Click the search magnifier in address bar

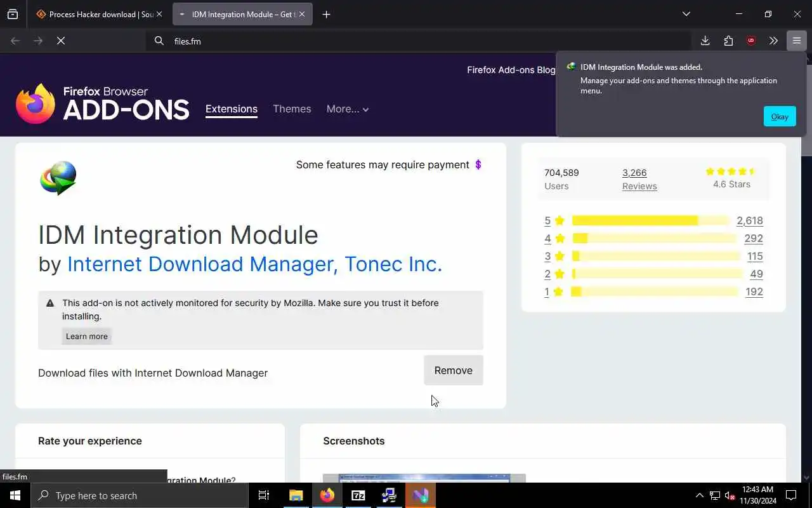pyautogui.click(x=159, y=41)
